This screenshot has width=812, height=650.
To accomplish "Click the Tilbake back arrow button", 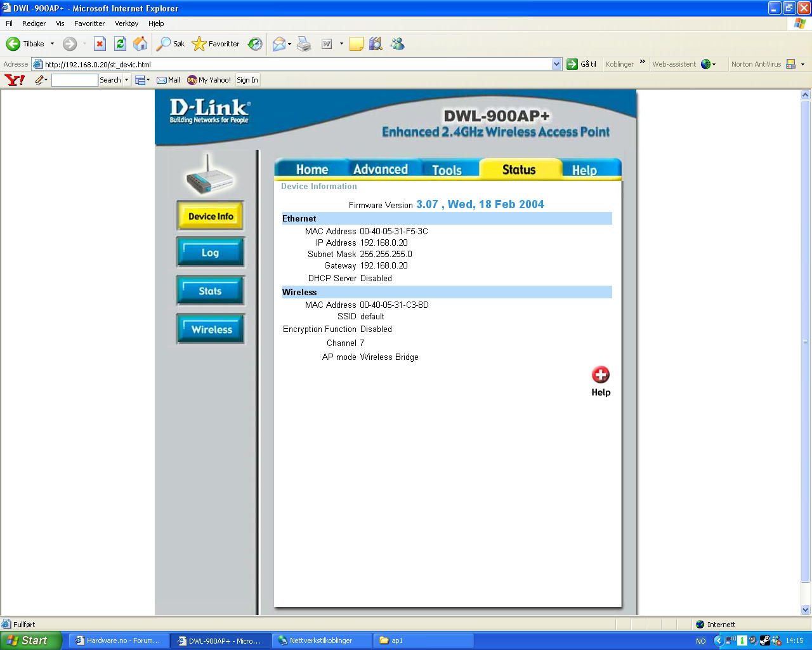I will click(x=25, y=44).
